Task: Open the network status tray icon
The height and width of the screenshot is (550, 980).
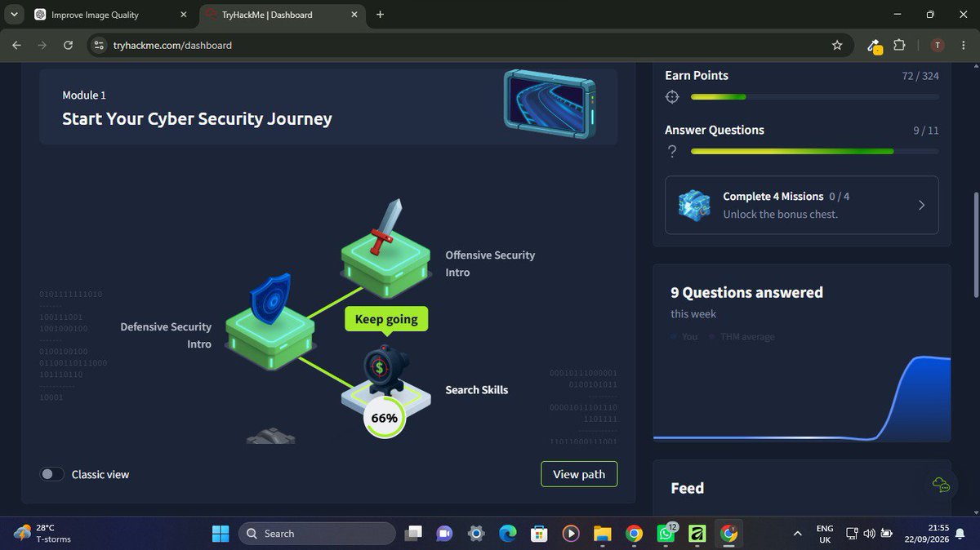Action: pyautogui.click(x=852, y=534)
